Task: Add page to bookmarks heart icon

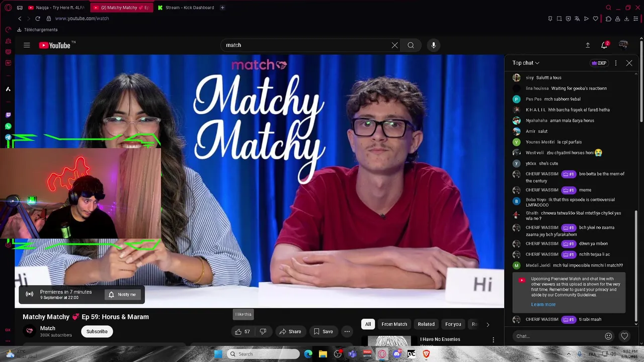Action: [596, 19]
